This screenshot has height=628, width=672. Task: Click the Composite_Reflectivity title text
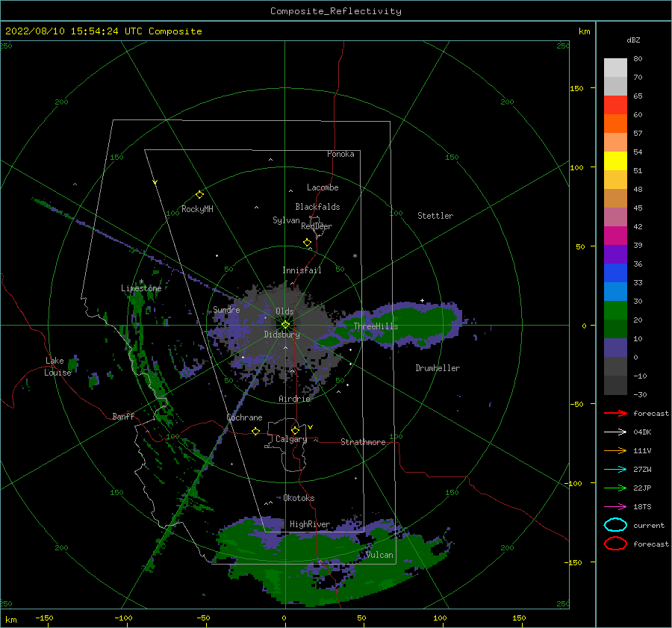coord(336,11)
